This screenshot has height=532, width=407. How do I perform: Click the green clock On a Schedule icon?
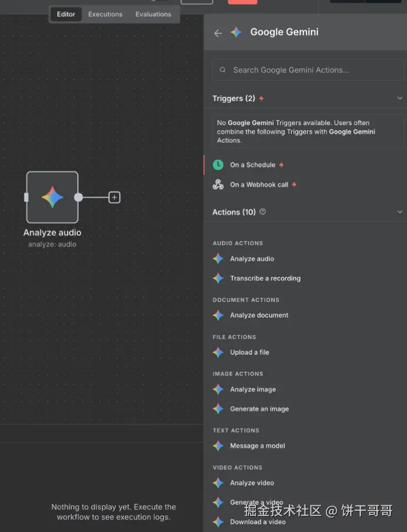pos(218,165)
